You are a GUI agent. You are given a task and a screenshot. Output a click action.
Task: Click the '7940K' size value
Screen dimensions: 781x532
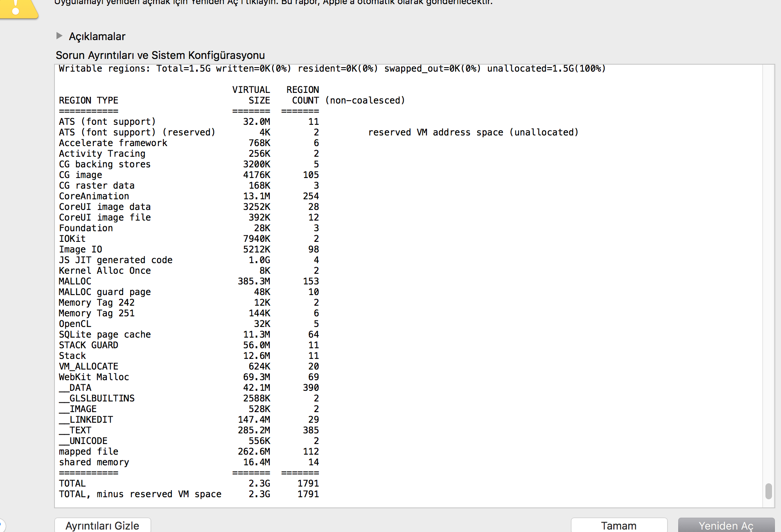tap(257, 239)
